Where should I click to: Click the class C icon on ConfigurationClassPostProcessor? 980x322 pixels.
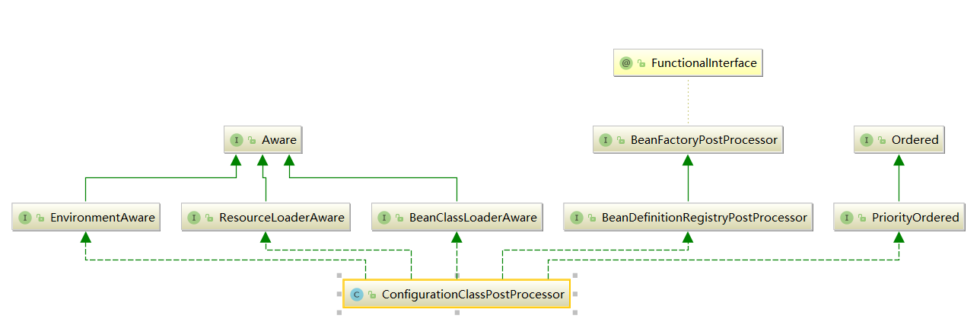[x=357, y=295]
